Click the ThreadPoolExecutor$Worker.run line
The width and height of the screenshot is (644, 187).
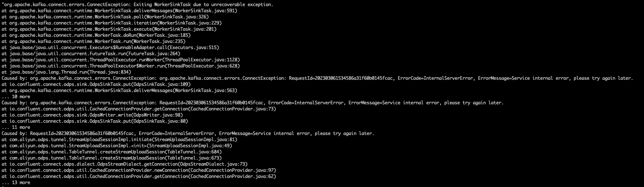[x=121, y=66]
